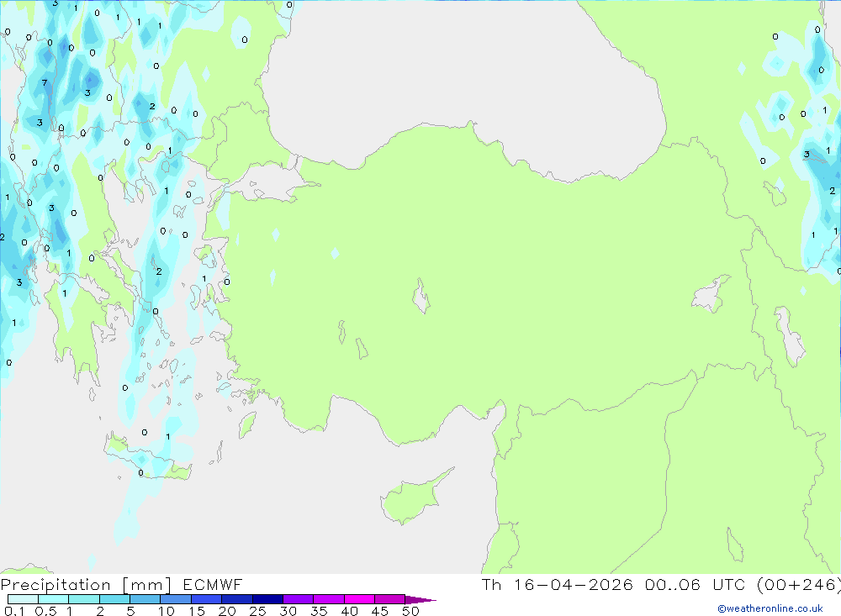
Task: Pick the 10–15 mm blue legend swatch
Action: (x=176, y=599)
